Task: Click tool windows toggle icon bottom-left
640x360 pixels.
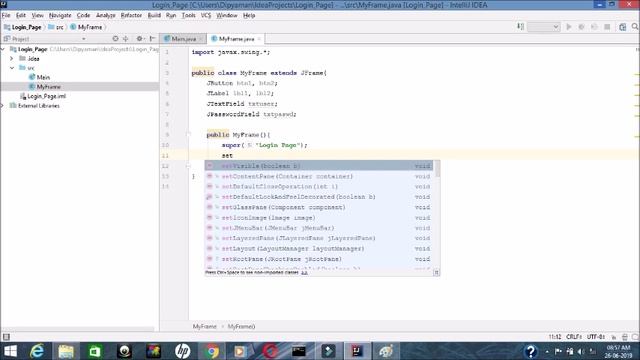Action: click(x=6, y=337)
